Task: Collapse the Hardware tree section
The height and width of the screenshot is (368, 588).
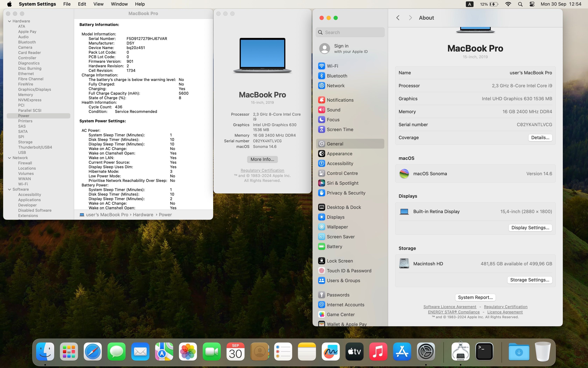Action: [x=9, y=21]
